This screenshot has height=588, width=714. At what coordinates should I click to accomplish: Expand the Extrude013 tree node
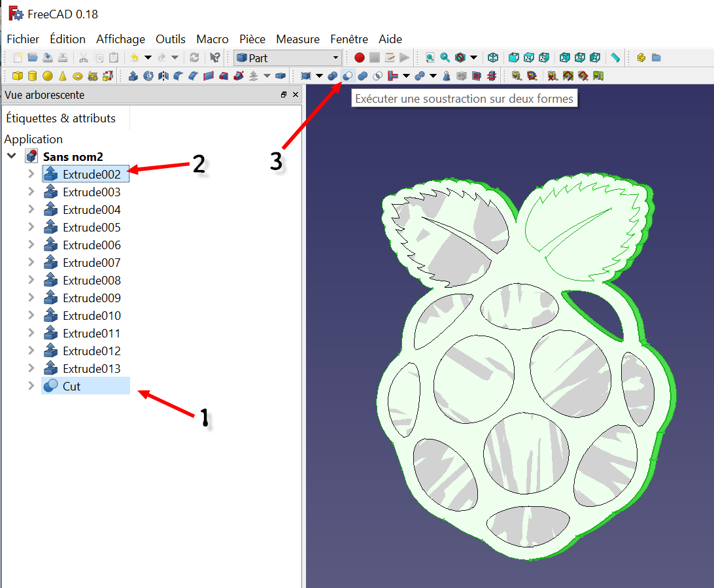coord(31,368)
